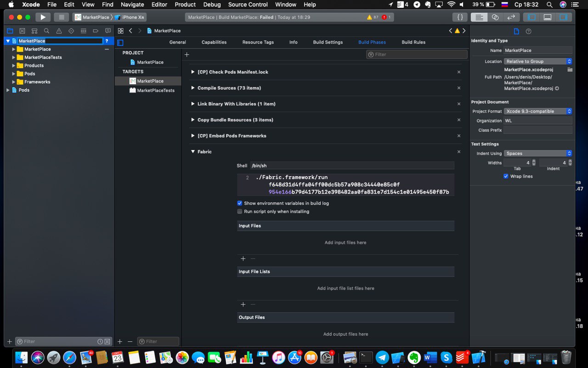Open the Find navigator magnifier icon
Image resolution: width=588 pixels, height=368 pixels.
(46, 31)
